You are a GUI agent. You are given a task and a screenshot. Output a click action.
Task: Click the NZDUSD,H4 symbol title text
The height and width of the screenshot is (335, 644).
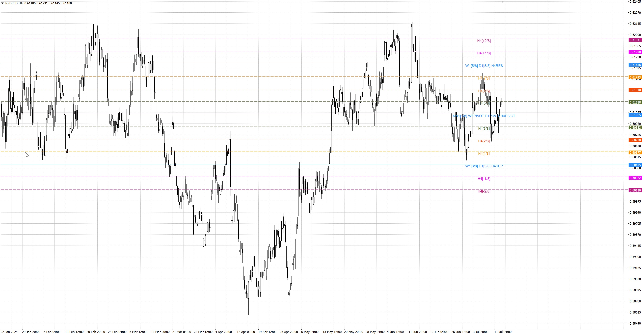pos(14,3)
